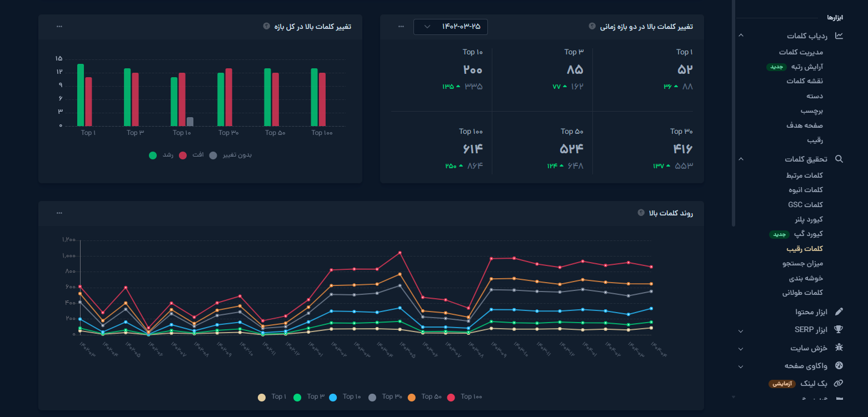Go to مدیریت کلمات in the sidebar

(x=801, y=52)
